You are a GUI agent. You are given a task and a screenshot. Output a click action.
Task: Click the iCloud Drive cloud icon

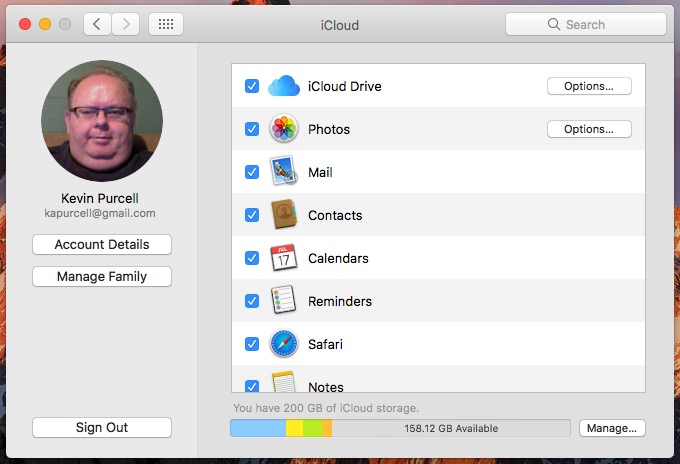point(284,85)
